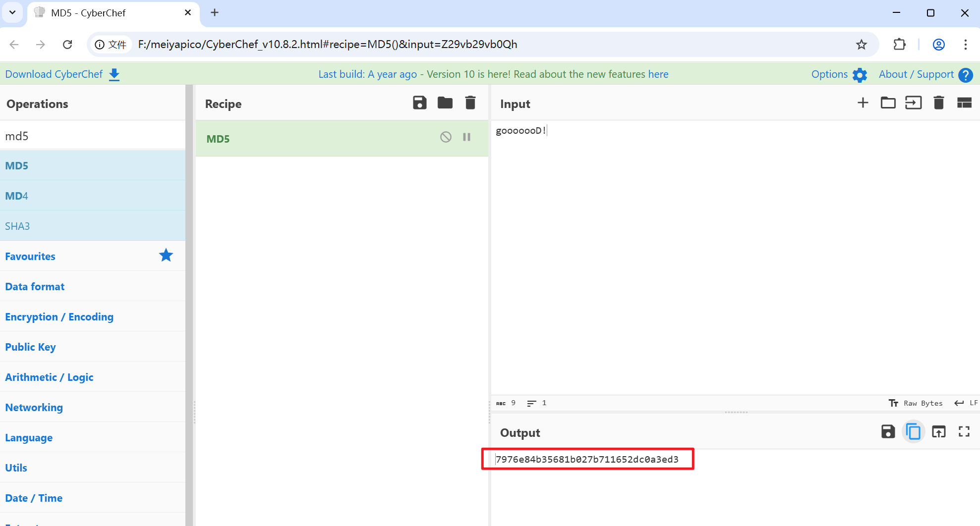The image size is (980, 526).
Task: Load a recipe via folder icon
Action: [x=445, y=103]
